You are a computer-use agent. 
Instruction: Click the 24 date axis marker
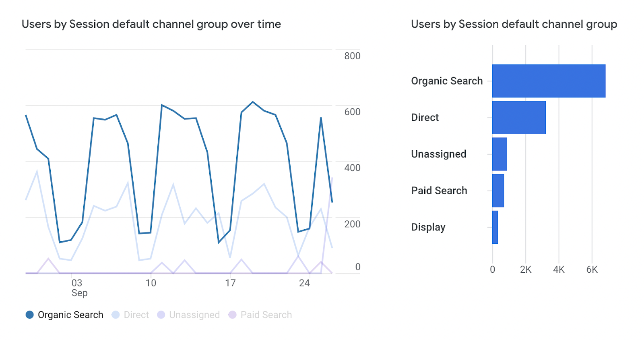pyautogui.click(x=304, y=283)
